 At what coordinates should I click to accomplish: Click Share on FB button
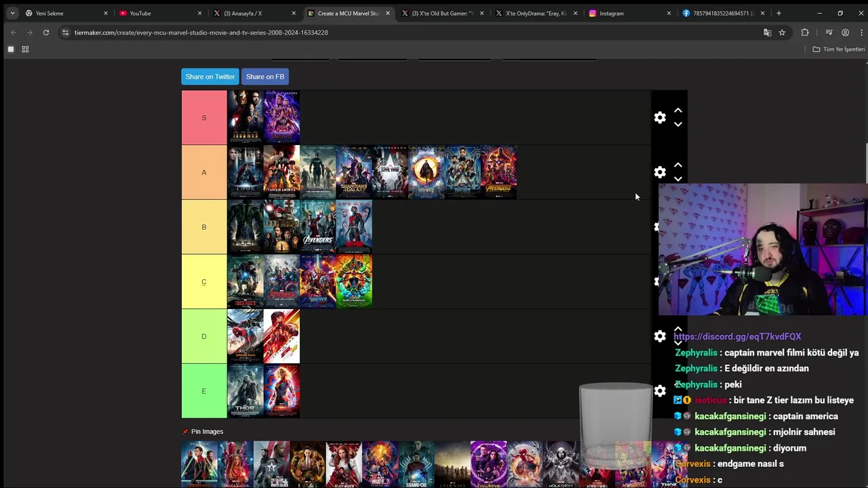click(265, 77)
